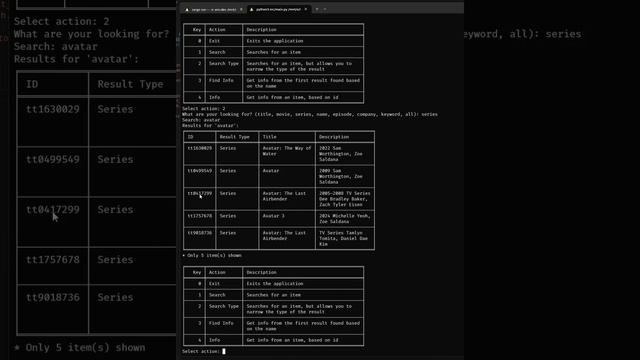Click 'Exits the application' in upper menu table
This screenshot has height=360, width=640.
pos(275,41)
